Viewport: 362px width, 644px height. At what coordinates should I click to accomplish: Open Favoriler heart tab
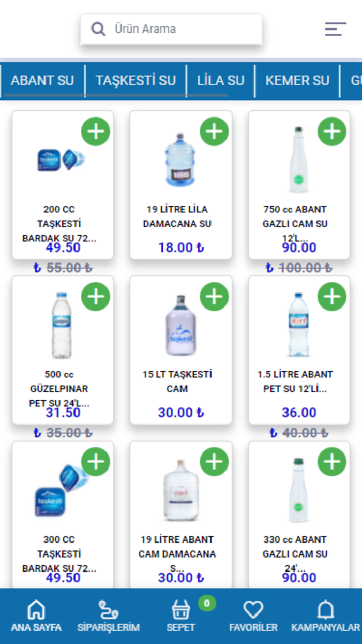[253, 616]
